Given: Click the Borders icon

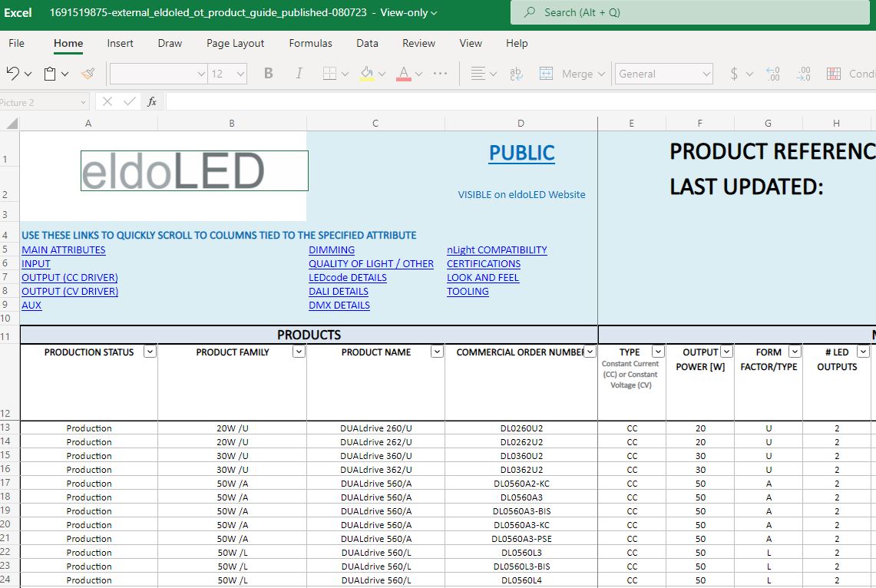Looking at the screenshot, I should pyautogui.click(x=329, y=74).
